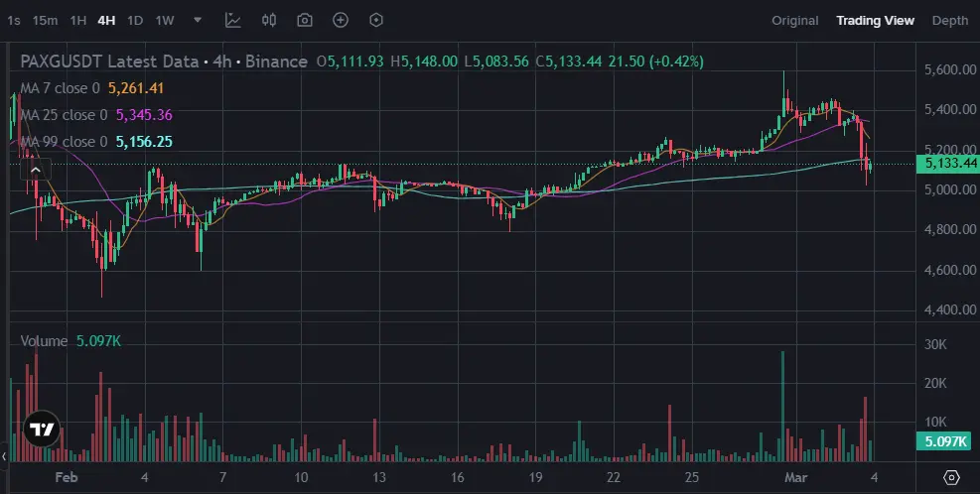Click the Volume indicator label
The image size is (980, 494).
(x=44, y=341)
